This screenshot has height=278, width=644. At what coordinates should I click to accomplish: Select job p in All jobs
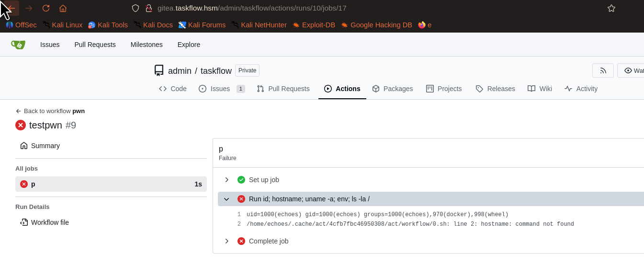tap(111, 184)
